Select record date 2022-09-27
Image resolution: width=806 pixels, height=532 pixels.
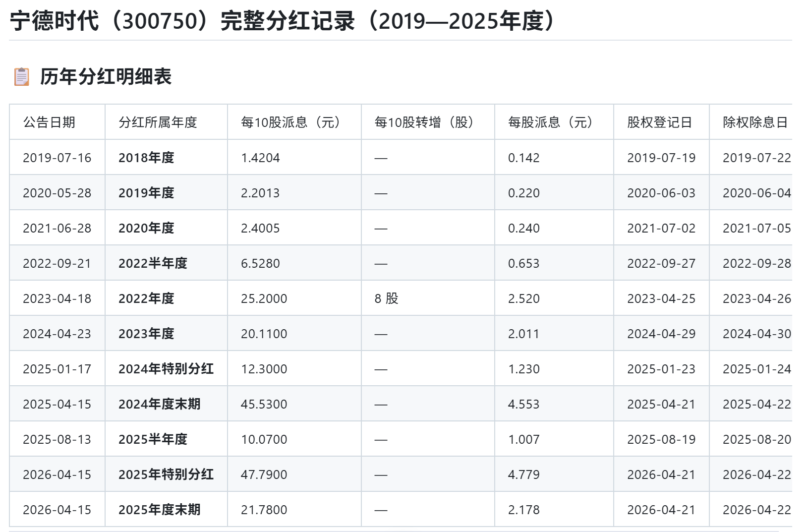pyautogui.click(x=661, y=263)
